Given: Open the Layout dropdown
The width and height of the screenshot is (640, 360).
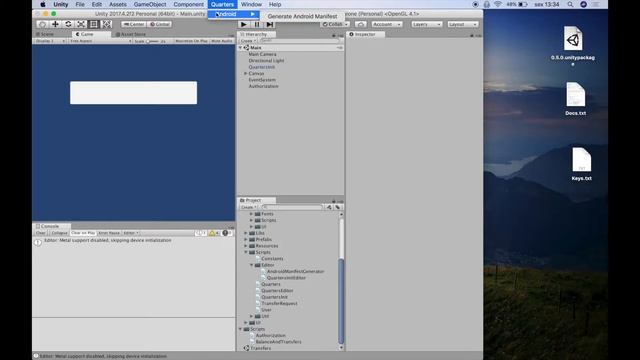Looking at the screenshot, I should pyautogui.click(x=463, y=24).
